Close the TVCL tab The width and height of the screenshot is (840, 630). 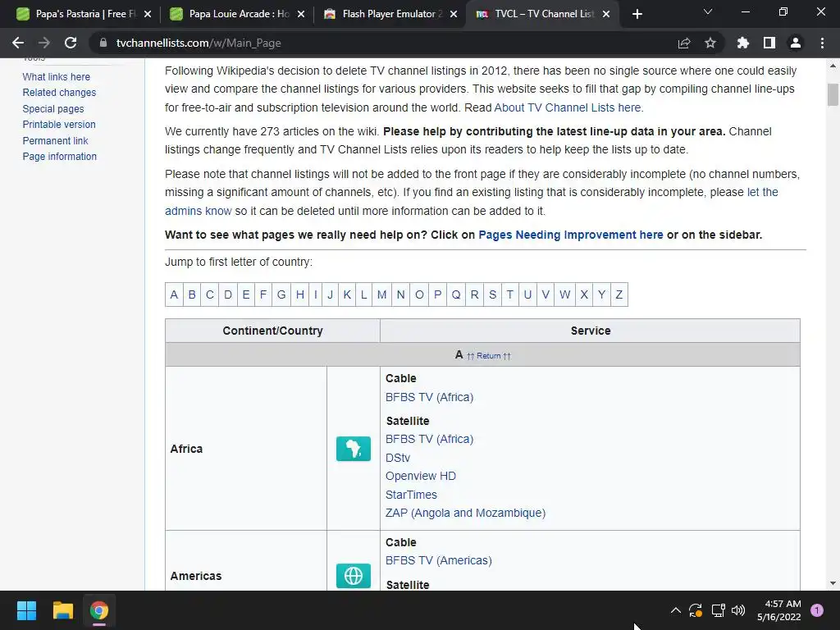tap(606, 14)
